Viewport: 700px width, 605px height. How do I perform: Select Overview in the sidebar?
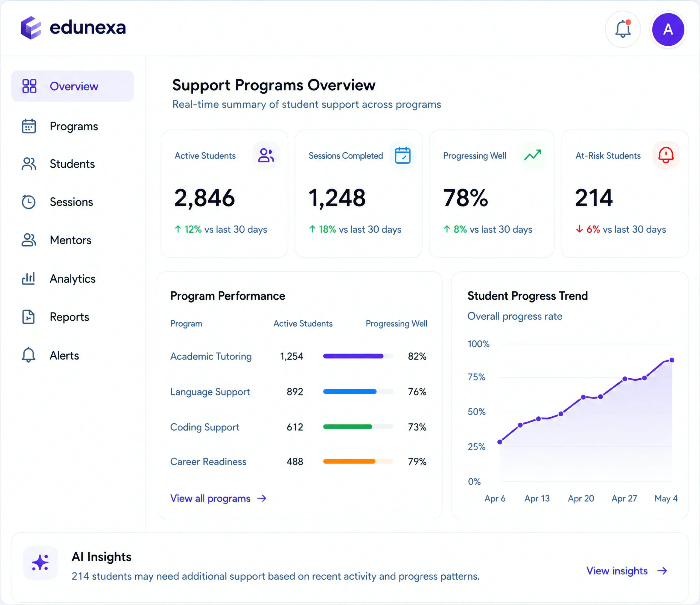pyautogui.click(x=73, y=86)
